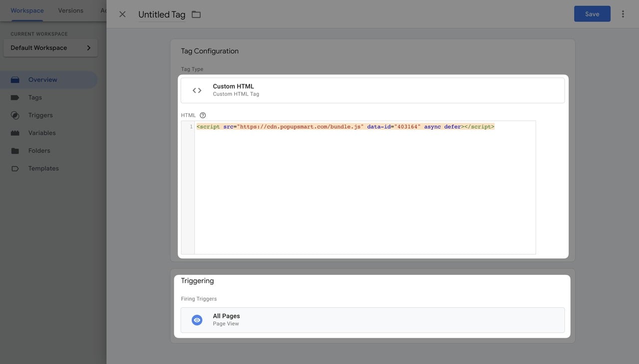Viewport: 639px width, 364px height.
Task: Click the code brackets icon for Custom HTML
Action: pyautogui.click(x=197, y=90)
